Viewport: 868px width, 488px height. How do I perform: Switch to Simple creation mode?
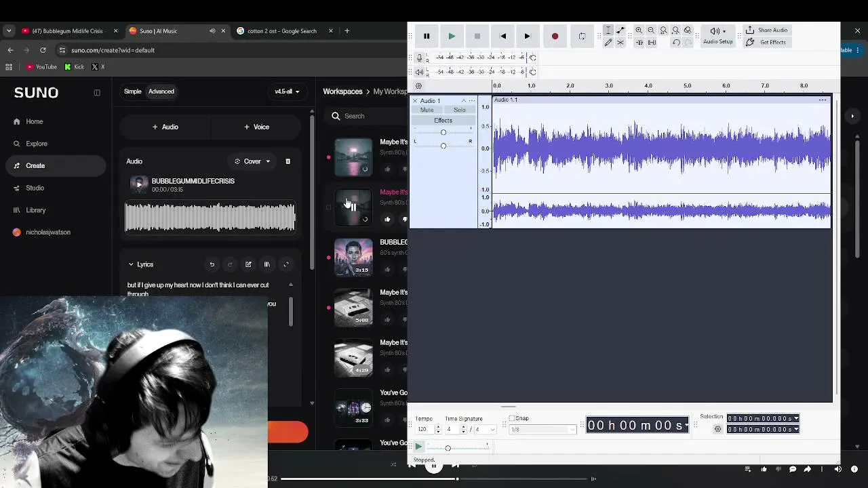[x=133, y=91]
